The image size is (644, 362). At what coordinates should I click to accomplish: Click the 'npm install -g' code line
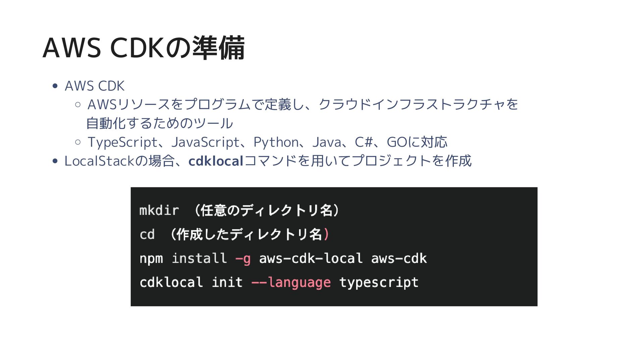(283, 258)
